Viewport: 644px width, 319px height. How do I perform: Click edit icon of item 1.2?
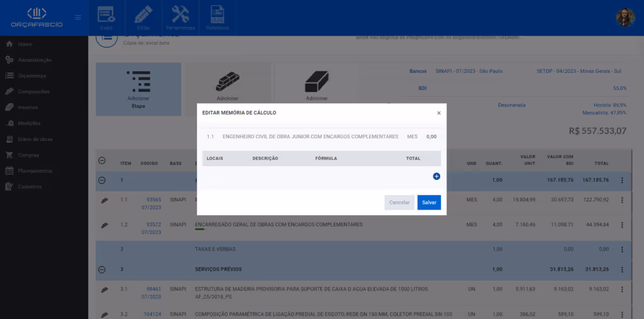[104, 225]
